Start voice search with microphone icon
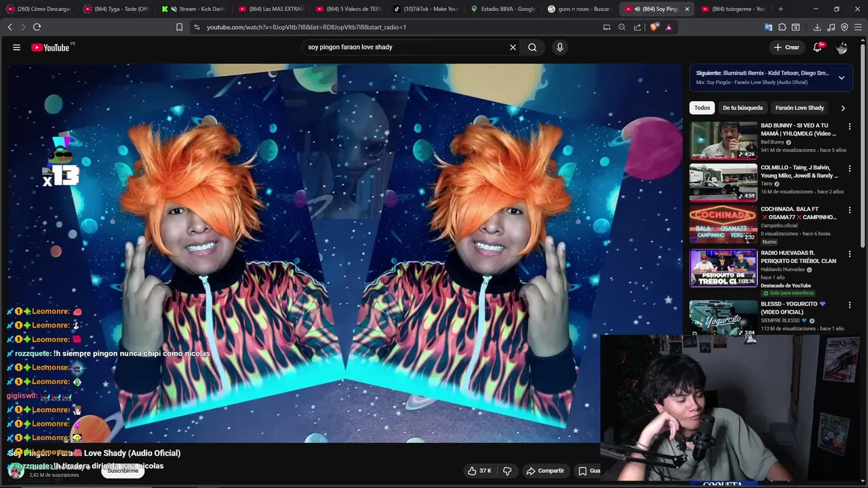Image resolution: width=868 pixels, height=488 pixels. [x=559, y=47]
